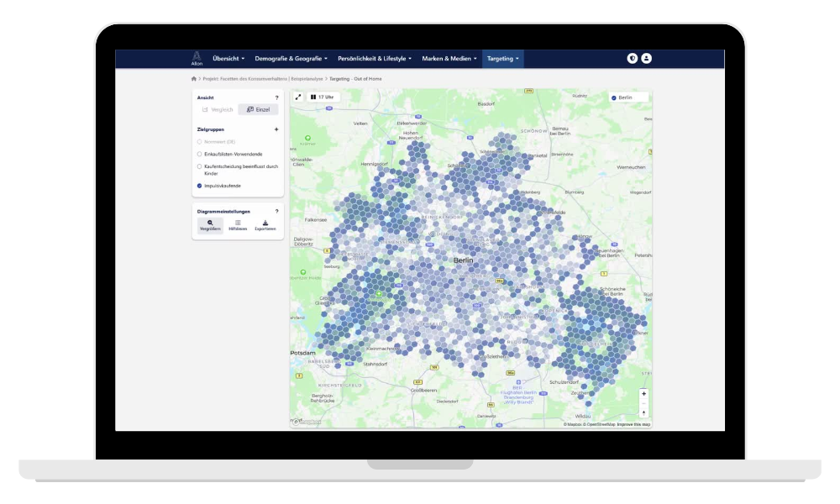Select Kaufentscheidung beeinflusst durch Kinder option
Viewport: 840px width, 504px height.
tap(199, 166)
